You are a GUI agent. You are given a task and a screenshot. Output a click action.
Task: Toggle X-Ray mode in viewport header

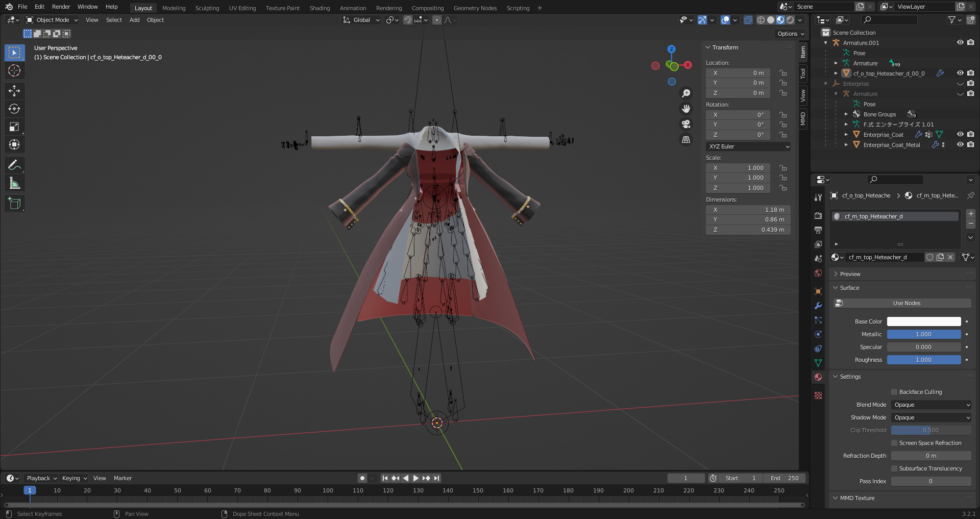click(748, 20)
